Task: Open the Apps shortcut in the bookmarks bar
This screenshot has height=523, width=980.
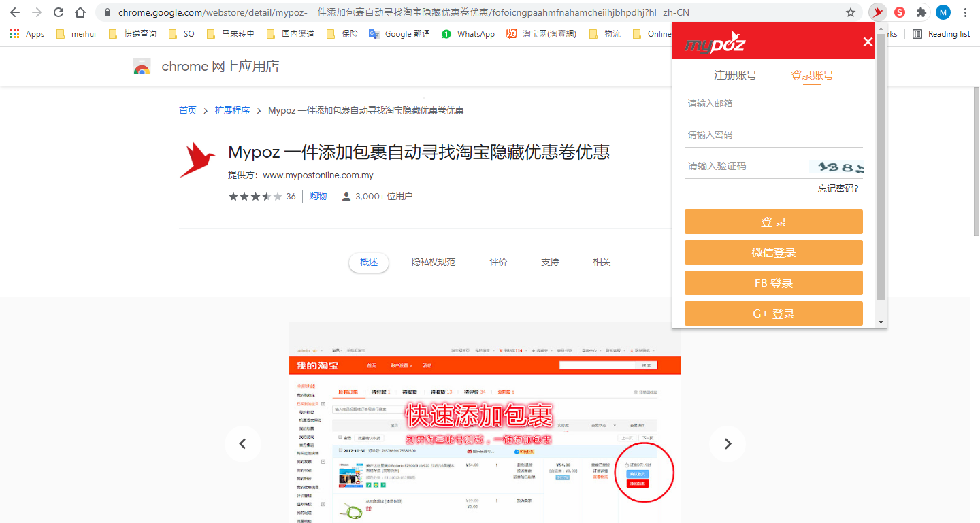Action: (x=27, y=34)
